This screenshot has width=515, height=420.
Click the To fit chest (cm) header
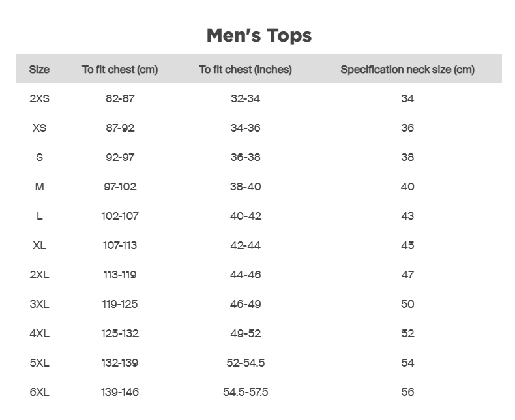120,69
